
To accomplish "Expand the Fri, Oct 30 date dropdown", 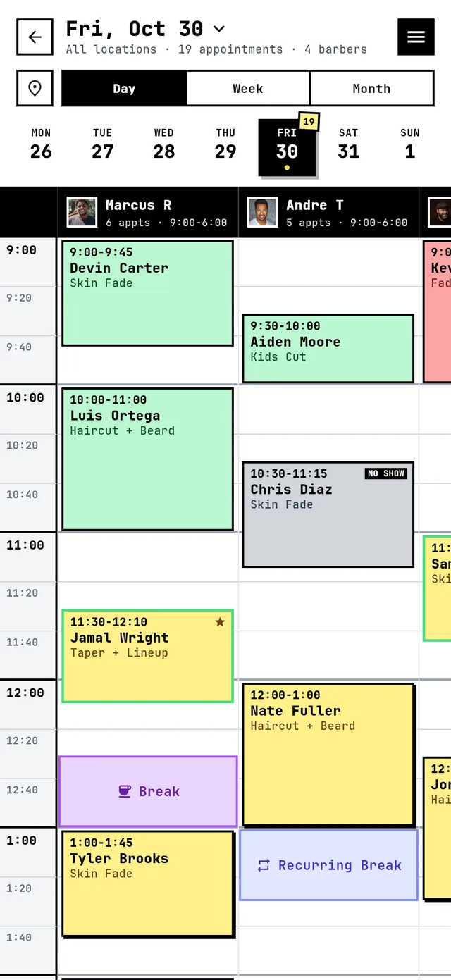I will pos(219,29).
